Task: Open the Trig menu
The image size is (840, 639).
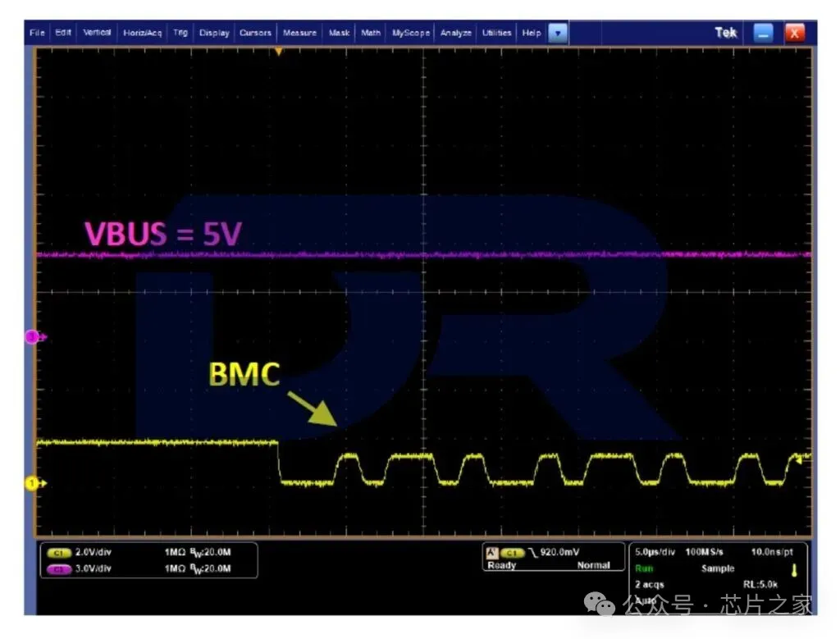Action: tap(180, 33)
